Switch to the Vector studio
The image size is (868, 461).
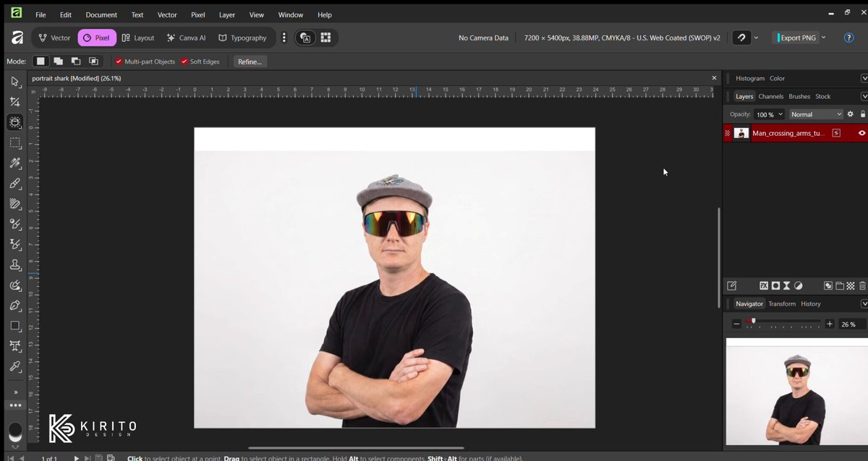(54, 38)
